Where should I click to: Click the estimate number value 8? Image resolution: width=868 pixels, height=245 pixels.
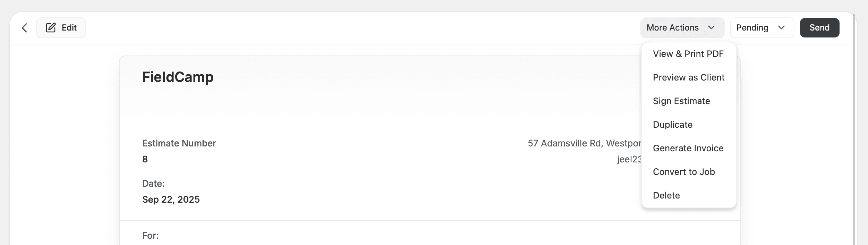click(x=145, y=159)
